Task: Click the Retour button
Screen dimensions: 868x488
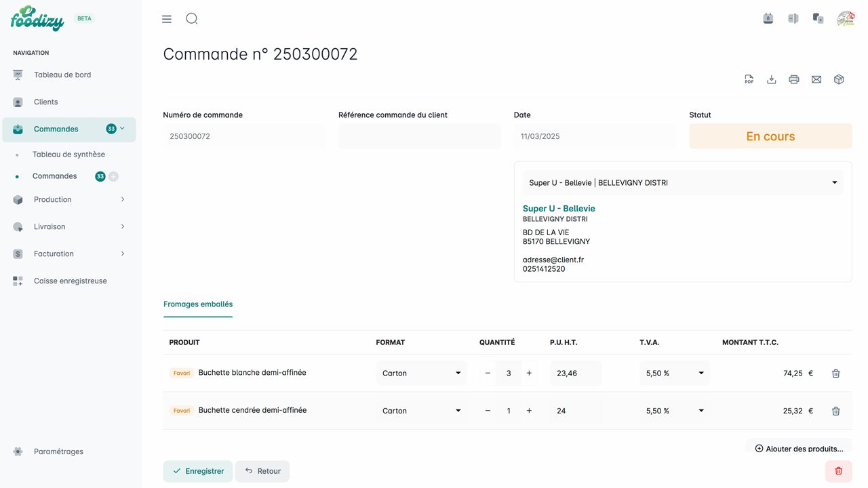Action: (262, 471)
